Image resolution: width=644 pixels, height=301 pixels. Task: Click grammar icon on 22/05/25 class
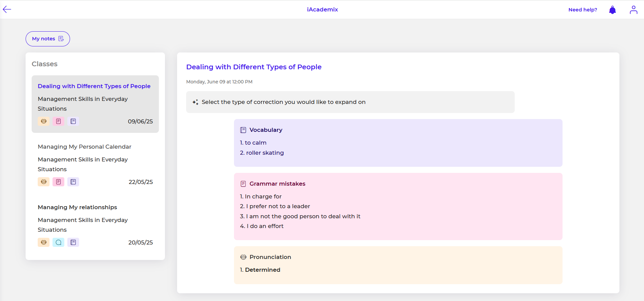(x=58, y=182)
